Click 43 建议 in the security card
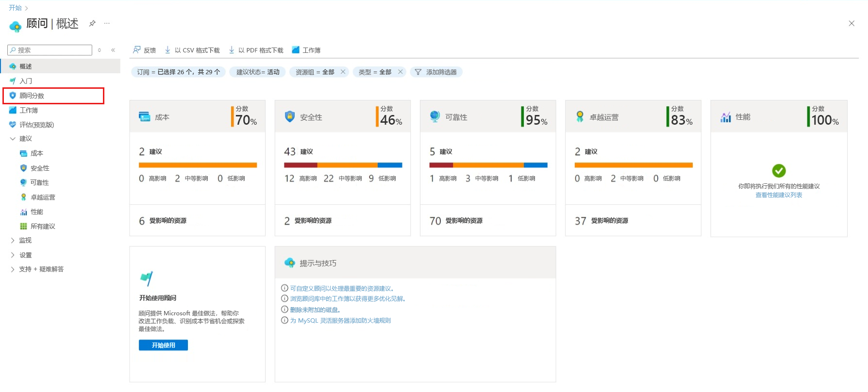This screenshot has width=868, height=392. click(x=299, y=152)
